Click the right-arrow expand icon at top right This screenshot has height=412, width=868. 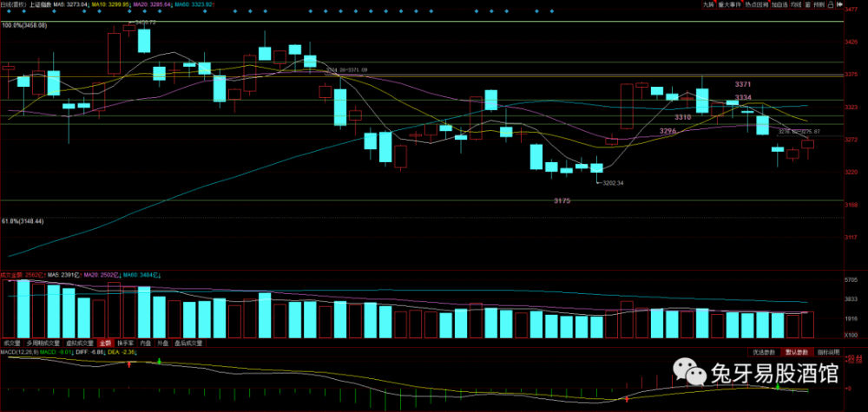841,4
